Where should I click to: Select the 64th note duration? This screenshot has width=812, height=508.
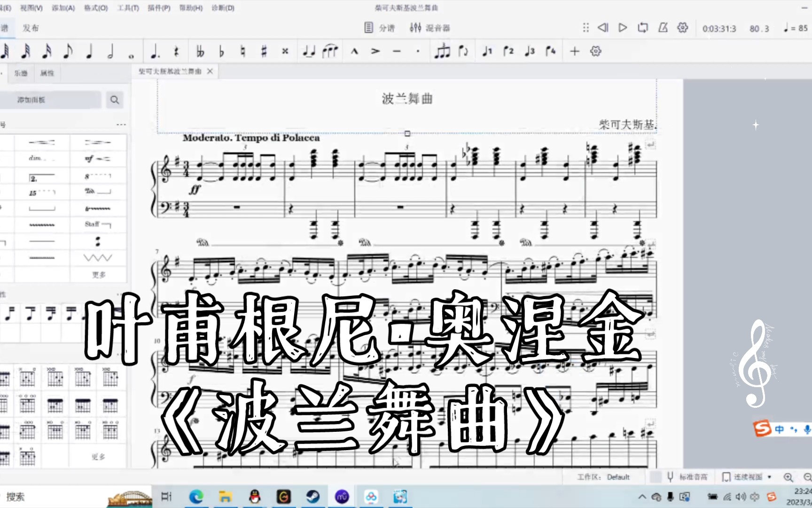click(5, 51)
